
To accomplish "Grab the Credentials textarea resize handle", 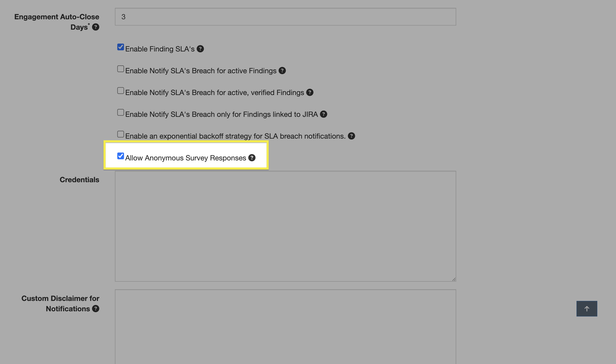I will tap(453, 279).
